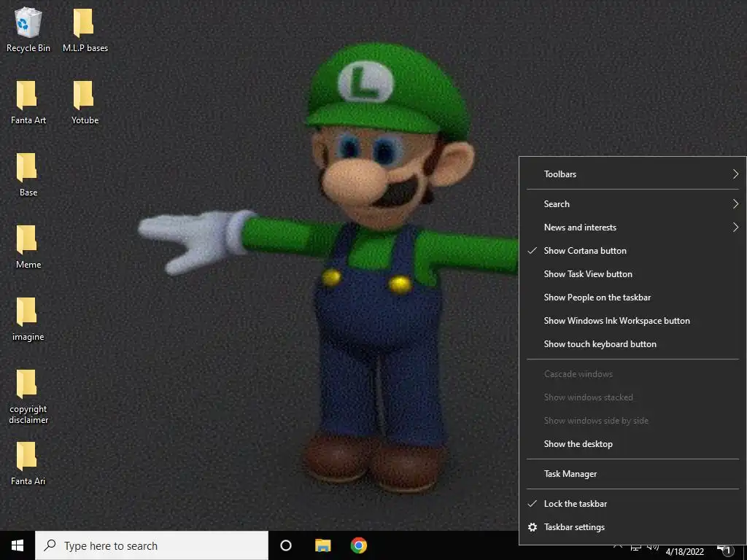
Task: Open File Explorer from the taskbar
Action: pyautogui.click(x=323, y=545)
